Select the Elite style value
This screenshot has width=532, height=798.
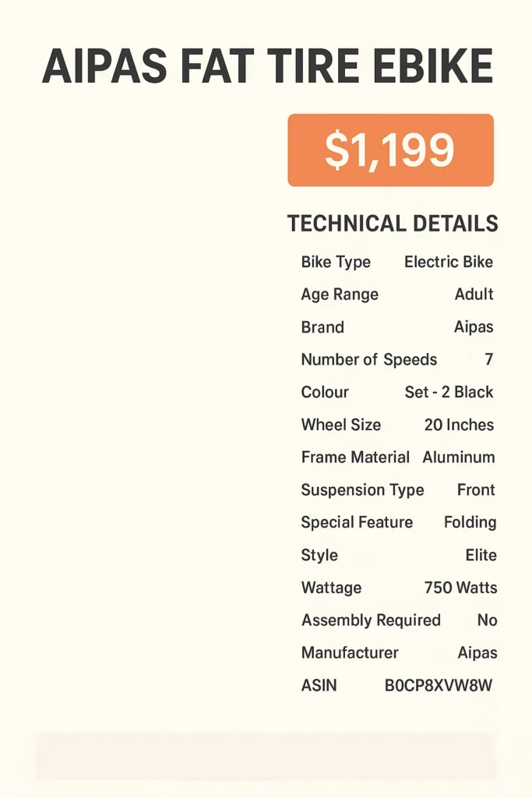(x=481, y=555)
